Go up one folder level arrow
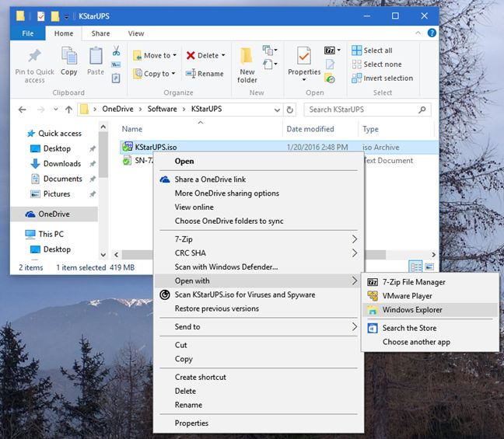504x439 pixels. [68, 110]
